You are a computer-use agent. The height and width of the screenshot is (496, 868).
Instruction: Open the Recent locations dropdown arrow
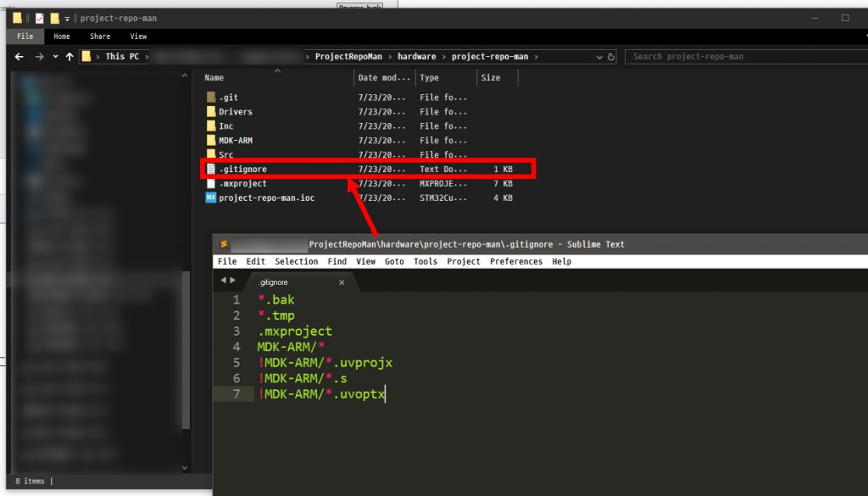55,57
